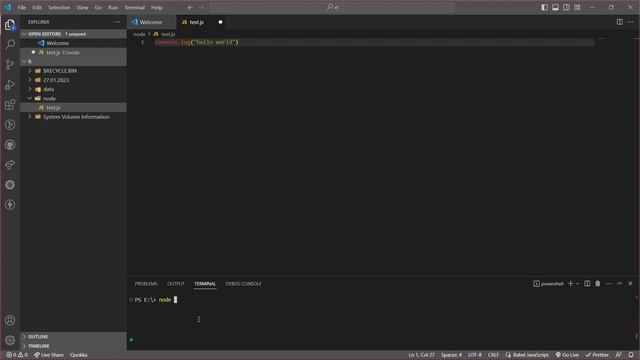
Task: Open the Run and Debug view
Action: click(x=10, y=84)
